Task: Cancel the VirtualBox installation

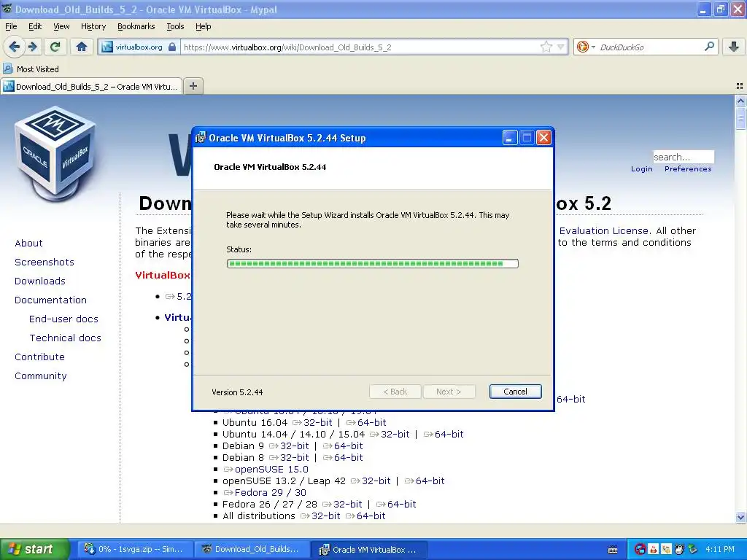Action: click(515, 392)
